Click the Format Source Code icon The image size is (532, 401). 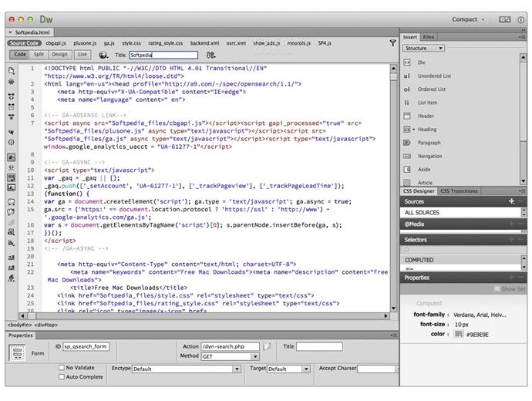(x=12, y=278)
